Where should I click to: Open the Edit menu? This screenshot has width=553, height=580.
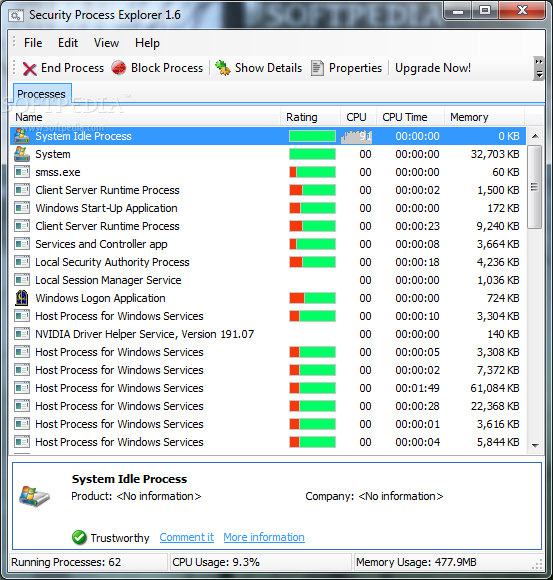pos(68,43)
